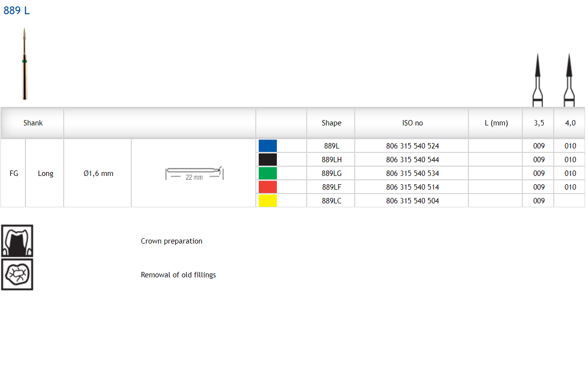Select the blue color swatch for 889L
588x369 pixels.
click(x=268, y=146)
